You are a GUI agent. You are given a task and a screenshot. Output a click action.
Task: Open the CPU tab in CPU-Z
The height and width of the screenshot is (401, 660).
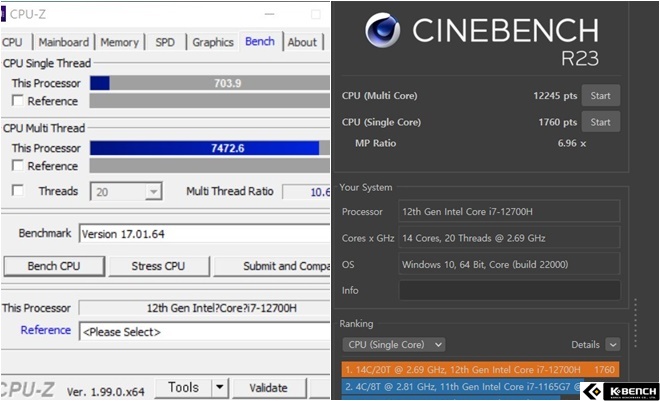[13, 42]
